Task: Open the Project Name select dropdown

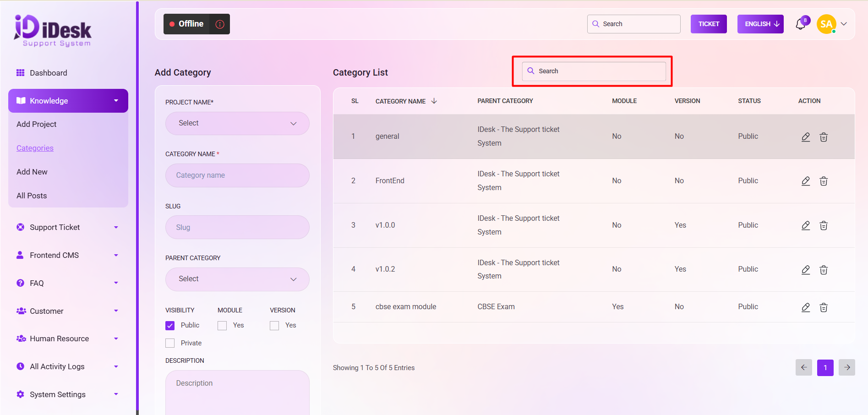Action: [x=237, y=123]
